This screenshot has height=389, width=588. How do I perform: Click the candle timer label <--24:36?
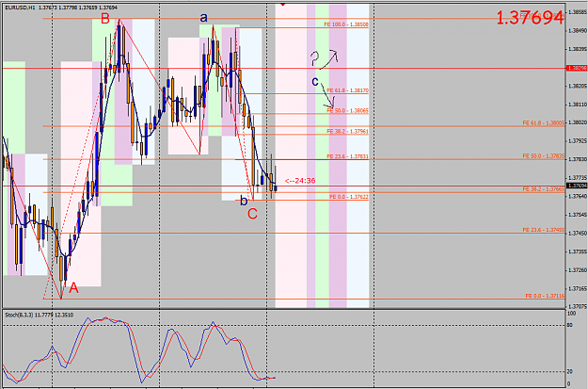300,181
